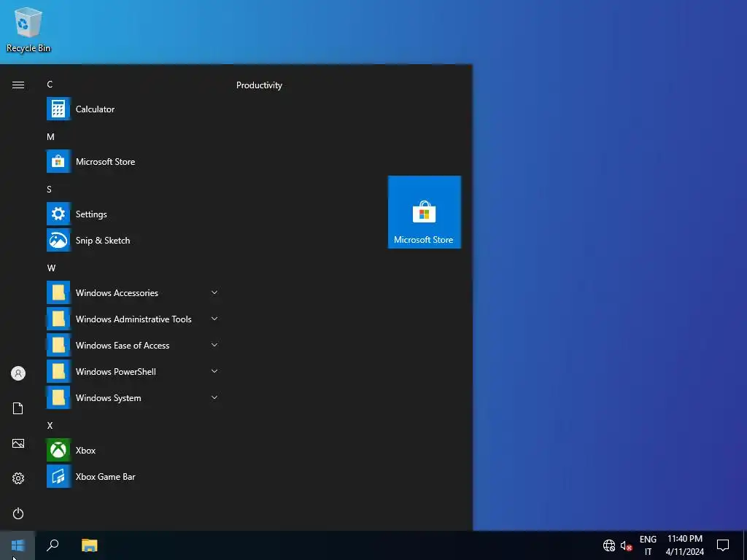
Task: Expand the Start menu hamburger button
Action: click(x=18, y=85)
